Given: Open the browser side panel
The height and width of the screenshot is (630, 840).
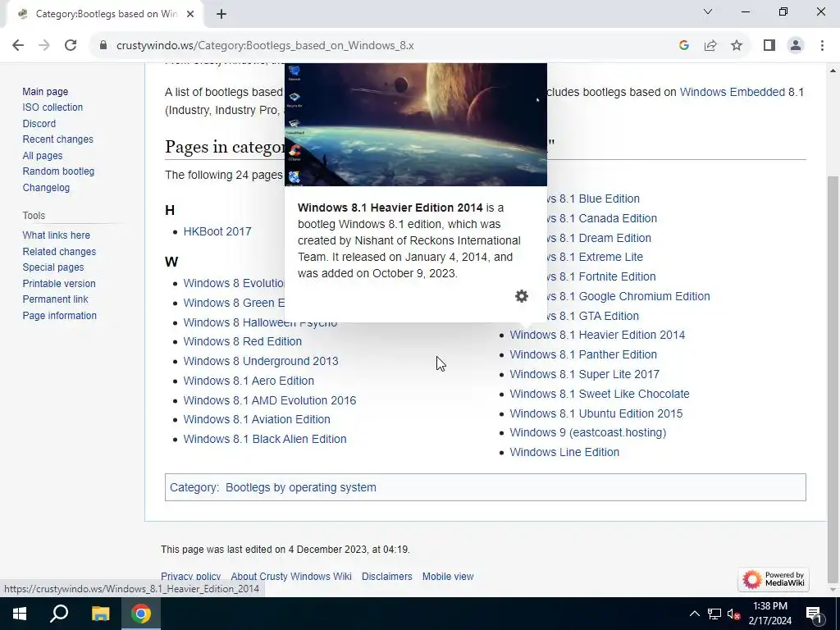Looking at the screenshot, I should pos(769,46).
